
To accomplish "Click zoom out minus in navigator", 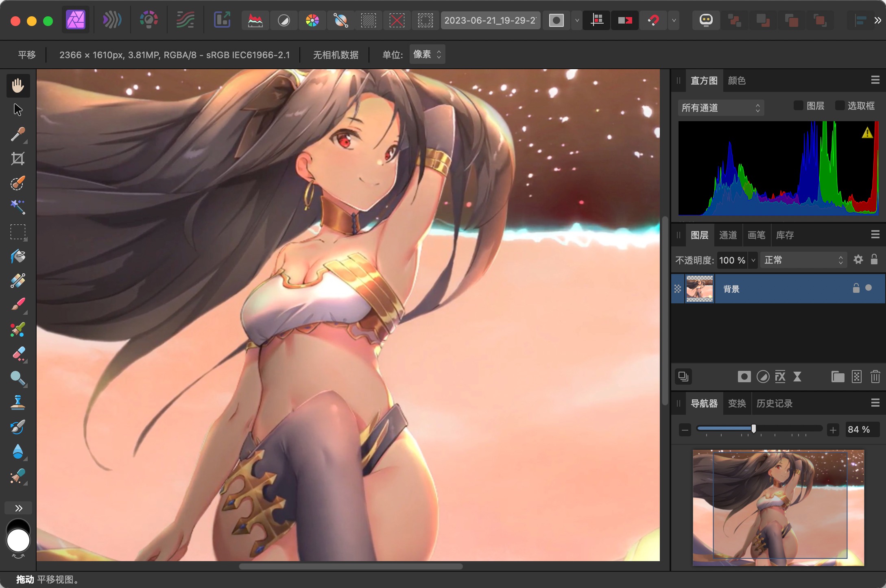I will click(x=685, y=430).
